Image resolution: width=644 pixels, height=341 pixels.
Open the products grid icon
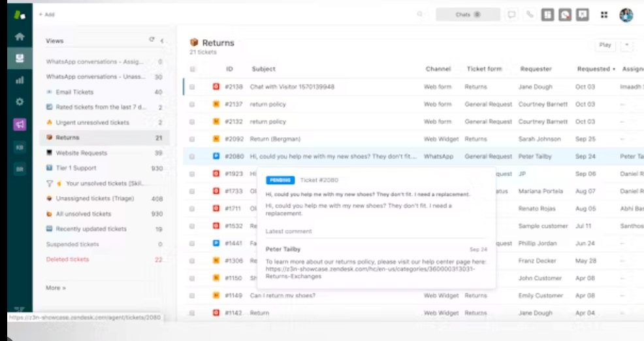(604, 15)
